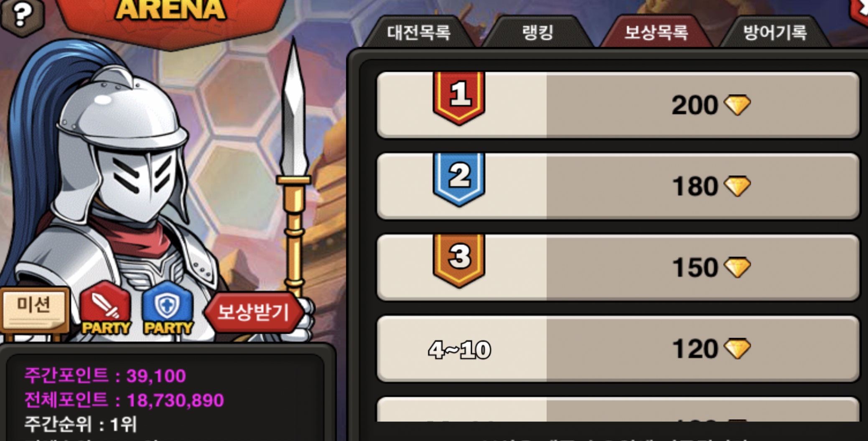Click the gem icon next to 120
868x441 pixels.
point(737,349)
